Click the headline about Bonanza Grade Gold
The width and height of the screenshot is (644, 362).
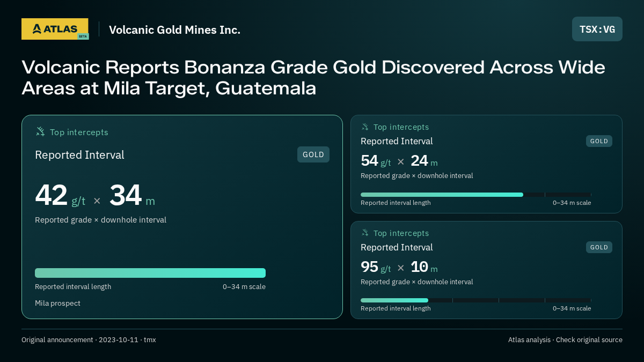(x=313, y=78)
